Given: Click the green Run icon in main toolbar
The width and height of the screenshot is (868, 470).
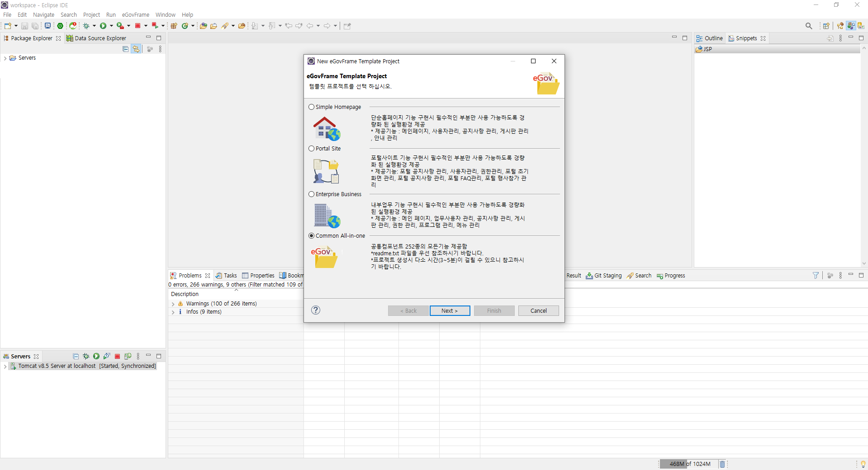Looking at the screenshot, I should [x=103, y=26].
